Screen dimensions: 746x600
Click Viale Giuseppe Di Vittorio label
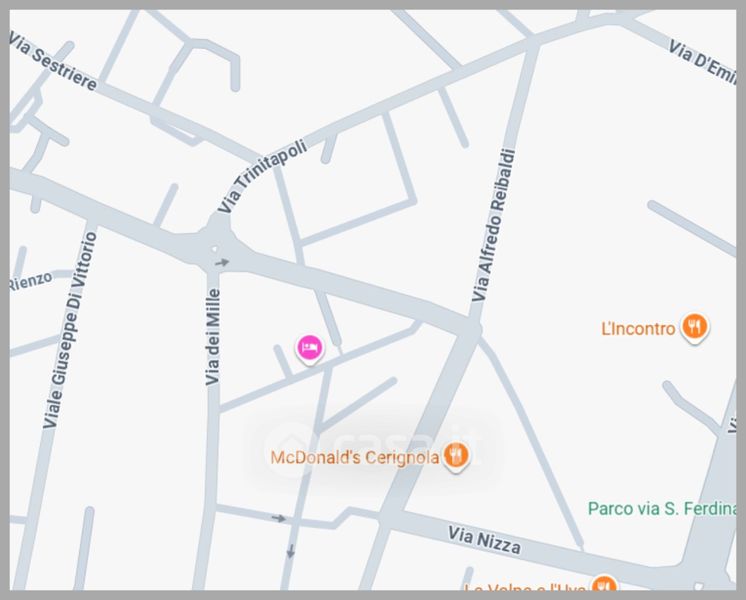70,330
